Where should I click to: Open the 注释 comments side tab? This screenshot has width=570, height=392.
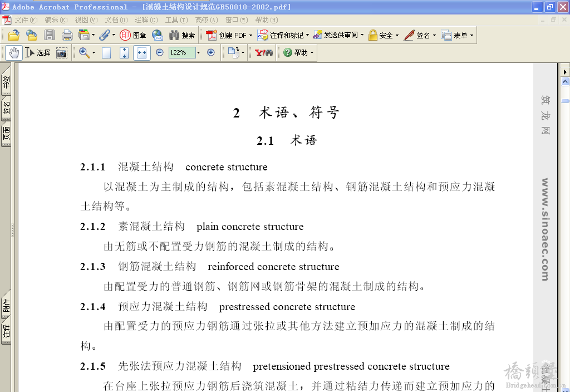(x=6, y=332)
